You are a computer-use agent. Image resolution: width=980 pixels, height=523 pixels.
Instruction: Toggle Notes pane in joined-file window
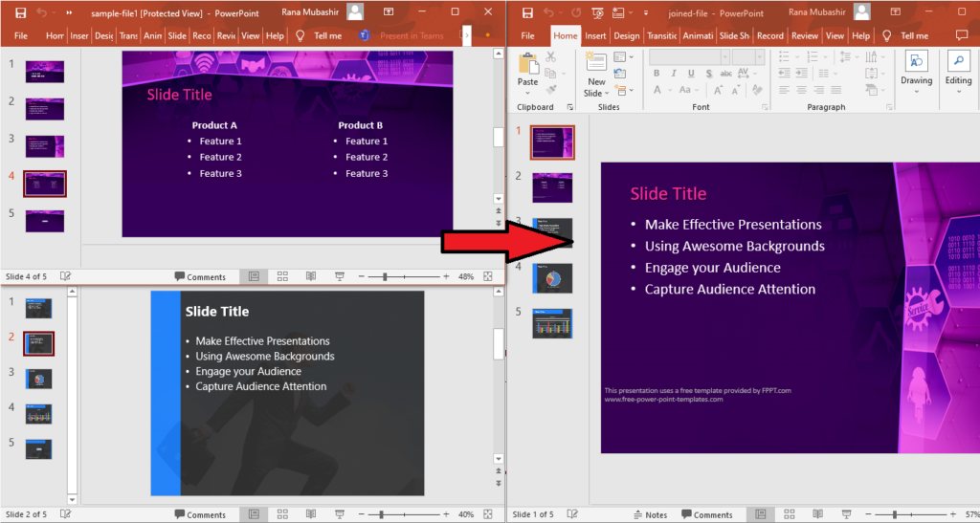click(x=649, y=514)
